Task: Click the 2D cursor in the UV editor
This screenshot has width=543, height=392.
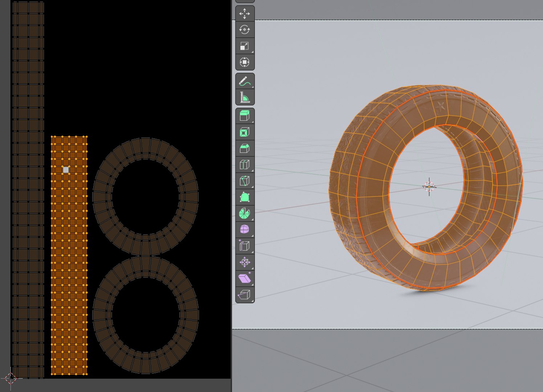Action: (x=11, y=379)
